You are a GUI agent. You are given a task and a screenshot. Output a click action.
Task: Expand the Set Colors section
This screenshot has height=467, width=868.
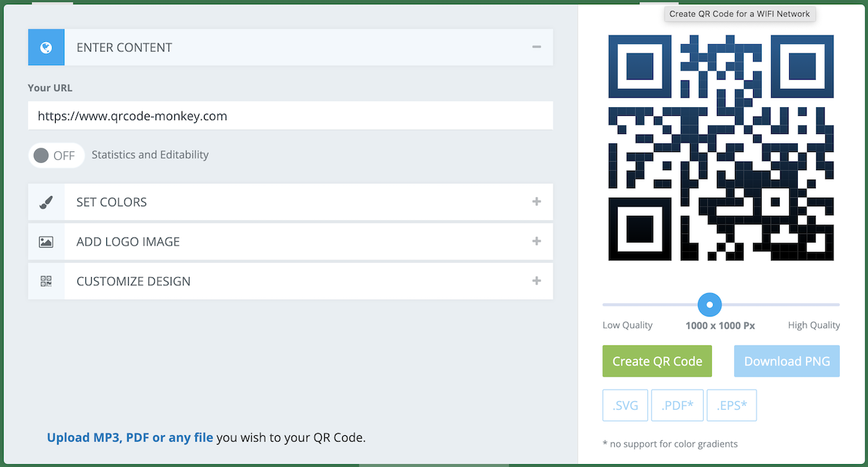point(537,201)
